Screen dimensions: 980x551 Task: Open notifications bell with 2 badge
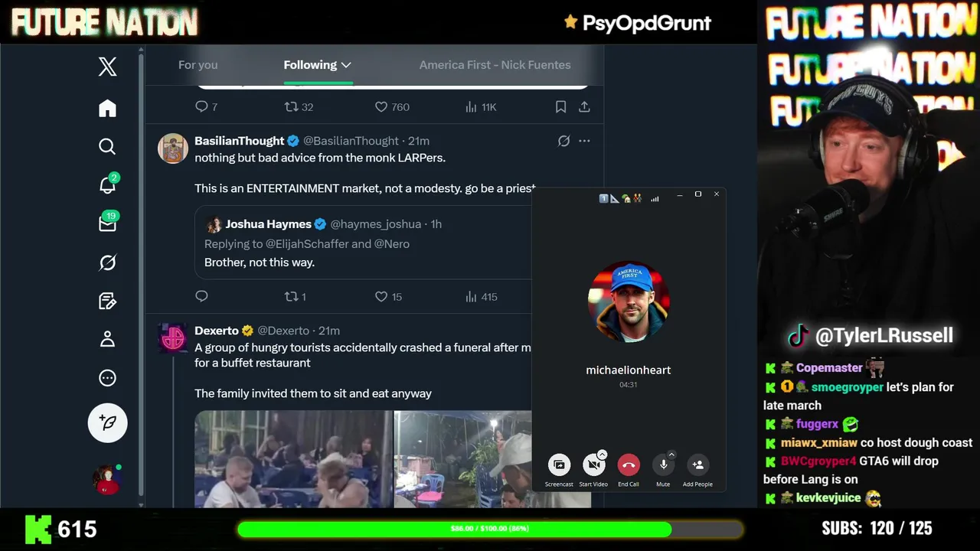[x=107, y=184]
